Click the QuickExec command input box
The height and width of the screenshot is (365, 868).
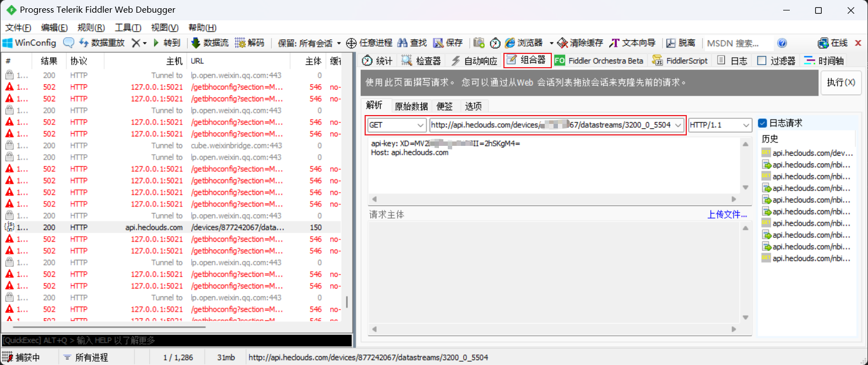pyautogui.click(x=177, y=340)
